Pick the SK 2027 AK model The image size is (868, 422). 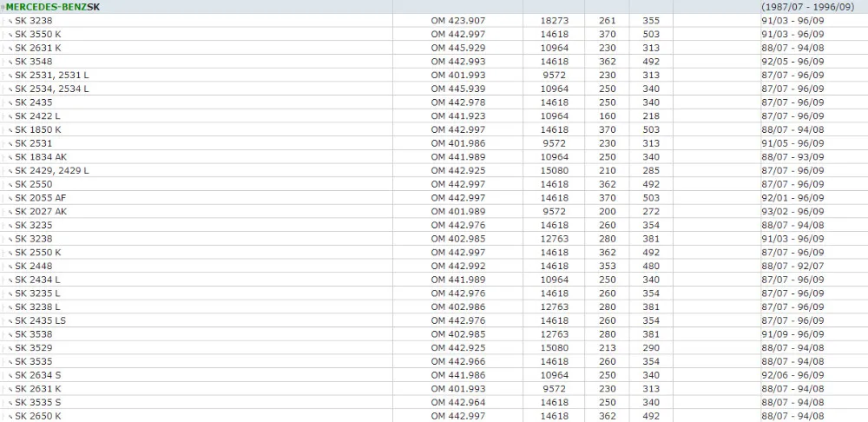[41, 212]
